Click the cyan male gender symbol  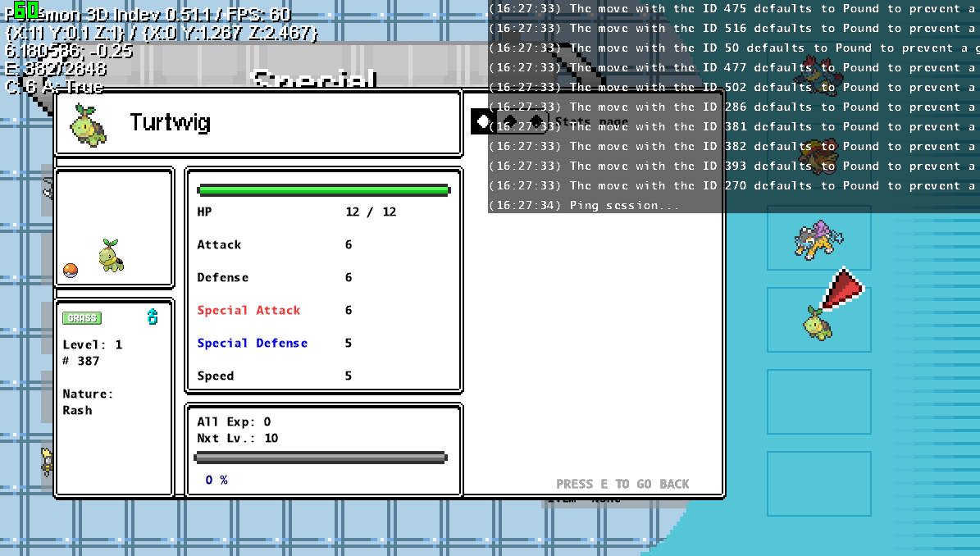pyautogui.click(x=153, y=317)
